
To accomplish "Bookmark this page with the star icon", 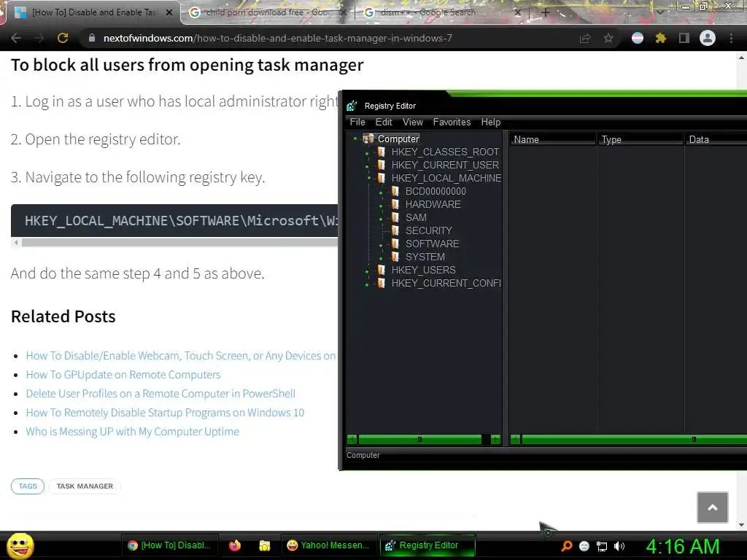I will pyautogui.click(x=608, y=38).
